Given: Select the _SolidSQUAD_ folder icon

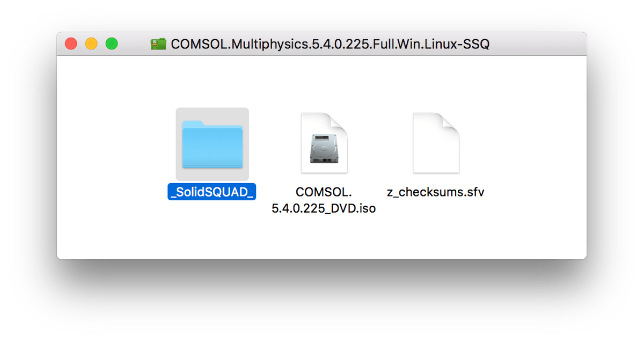Looking at the screenshot, I should click(213, 145).
